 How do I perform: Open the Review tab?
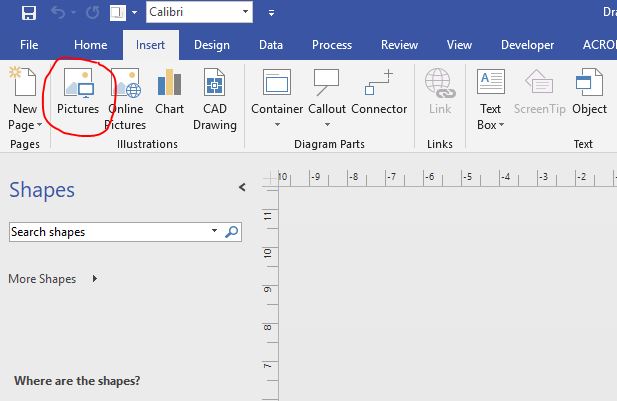(399, 45)
